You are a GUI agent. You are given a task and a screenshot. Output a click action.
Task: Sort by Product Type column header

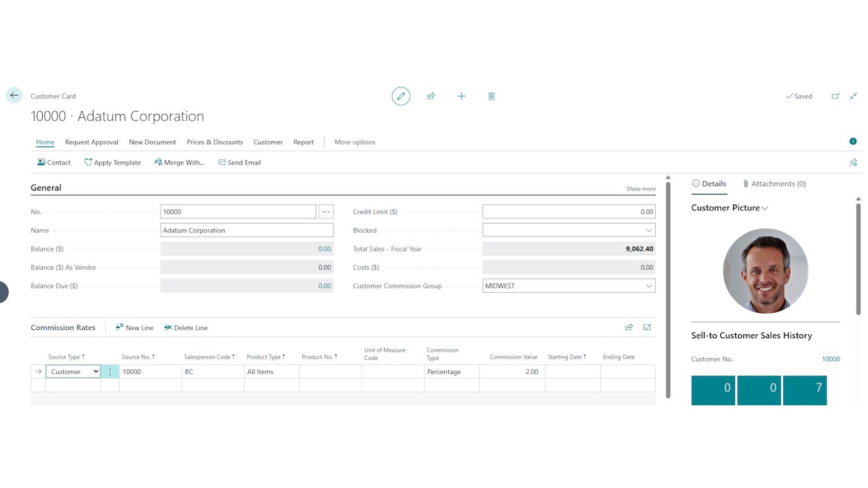point(266,357)
